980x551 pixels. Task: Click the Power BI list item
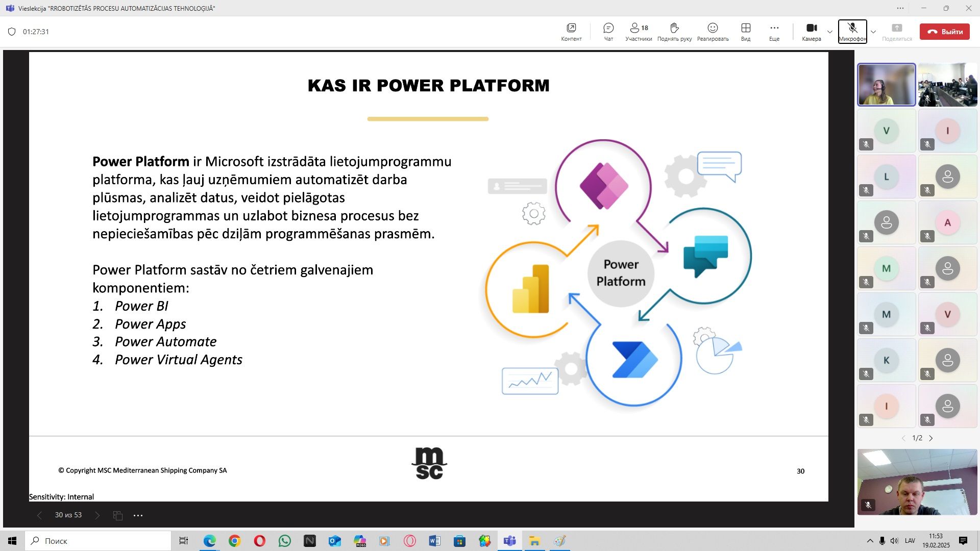[x=141, y=306]
